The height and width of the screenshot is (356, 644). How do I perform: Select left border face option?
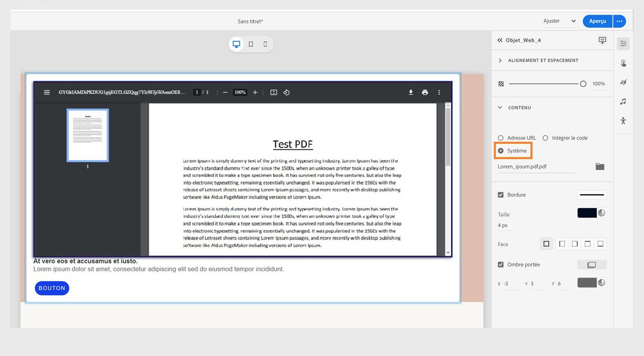pos(562,244)
